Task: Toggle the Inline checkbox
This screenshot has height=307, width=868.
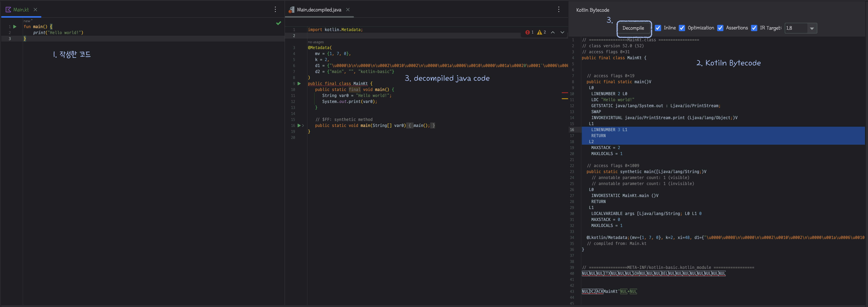Action: tap(658, 28)
